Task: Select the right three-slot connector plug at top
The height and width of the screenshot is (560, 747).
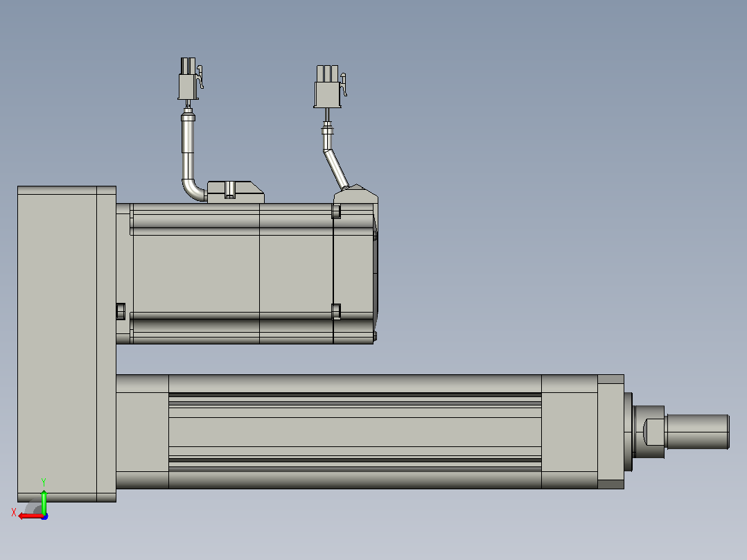Action: tap(328, 87)
